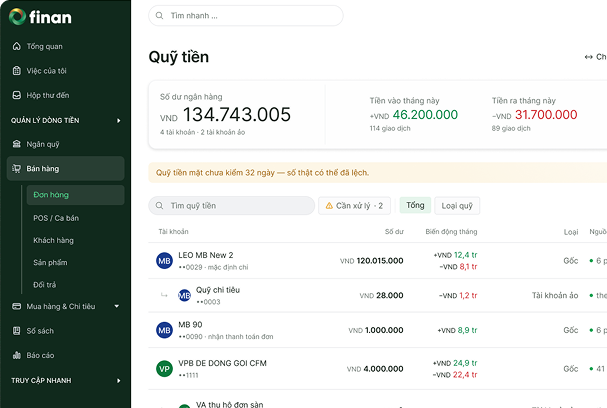Image resolution: width=607 pixels, height=408 pixels.
Task: Click Mua hàng & Chi tiêu card icon
Action: pos(17,306)
